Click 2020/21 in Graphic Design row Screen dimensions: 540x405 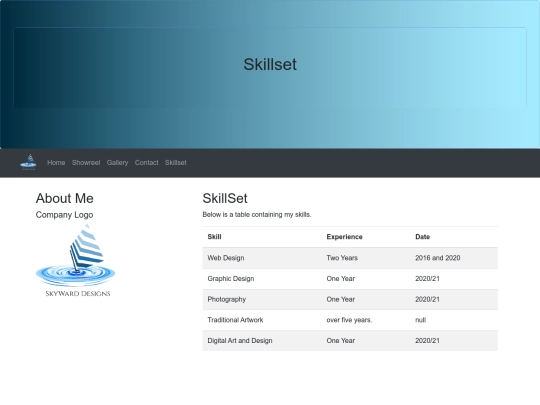point(454,279)
